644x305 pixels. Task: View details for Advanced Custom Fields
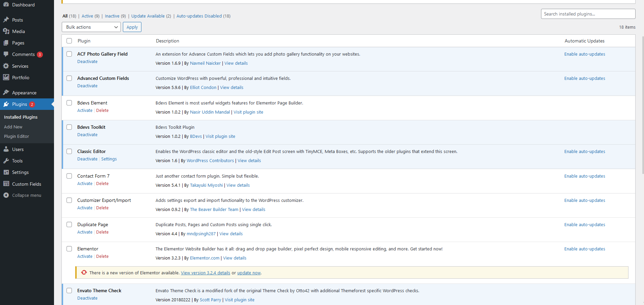[232, 87]
